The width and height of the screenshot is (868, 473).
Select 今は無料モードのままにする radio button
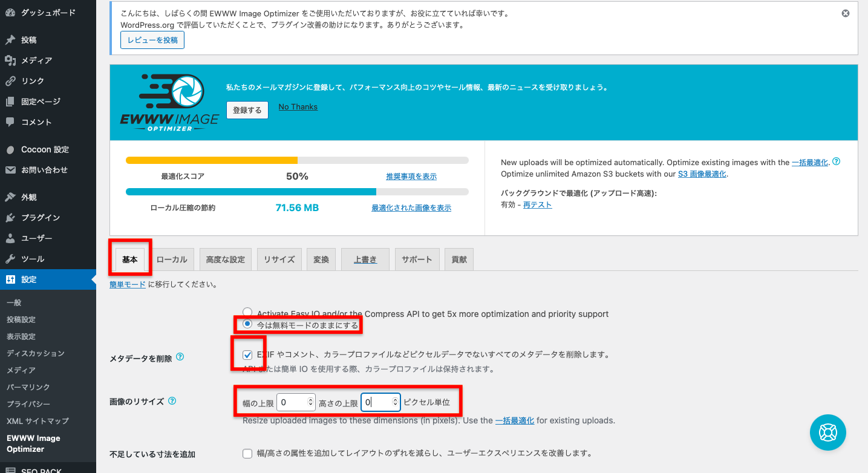[247, 324]
